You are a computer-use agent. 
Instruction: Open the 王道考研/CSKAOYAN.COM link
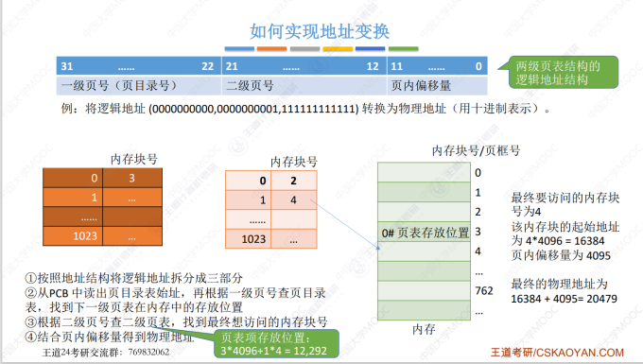click(x=557, y=352)
